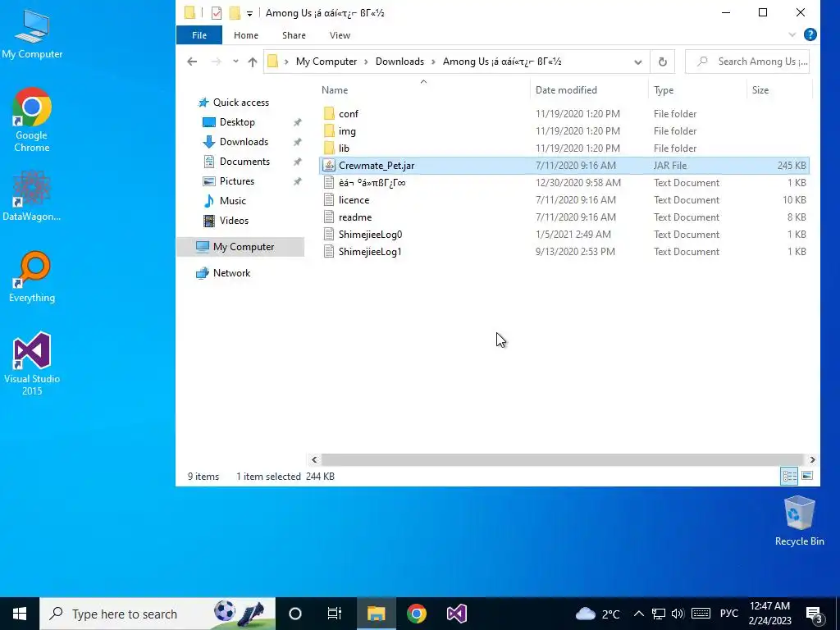Viewport: 840px width, 630px height.
Task: Select the conf folder
Action: [564, 113]
